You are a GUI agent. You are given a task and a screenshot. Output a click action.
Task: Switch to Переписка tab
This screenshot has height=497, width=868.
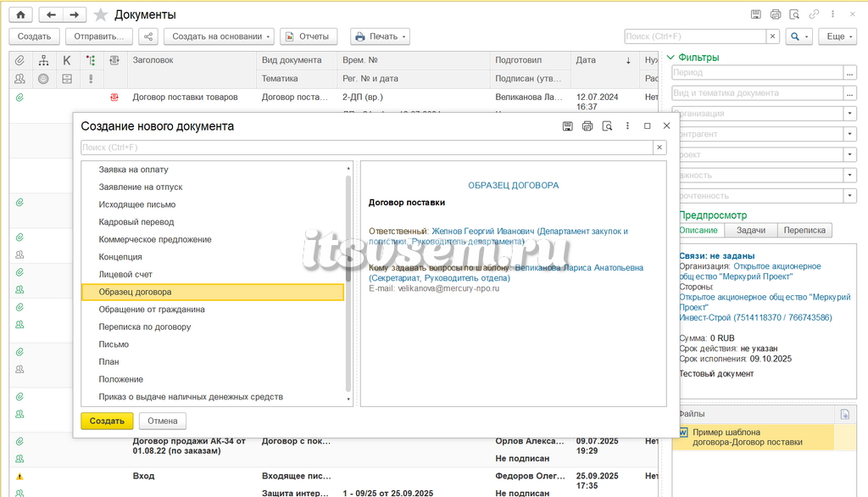click(804, 231)
